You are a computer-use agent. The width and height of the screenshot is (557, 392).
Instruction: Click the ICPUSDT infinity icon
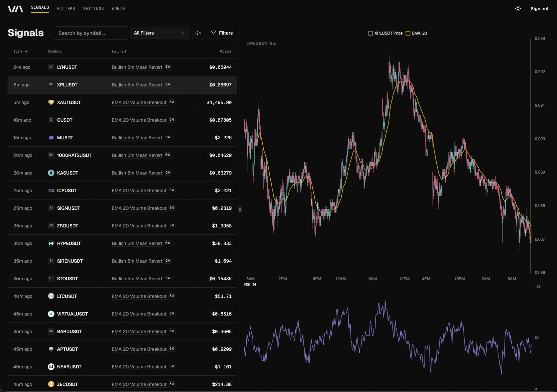[51, 191]
